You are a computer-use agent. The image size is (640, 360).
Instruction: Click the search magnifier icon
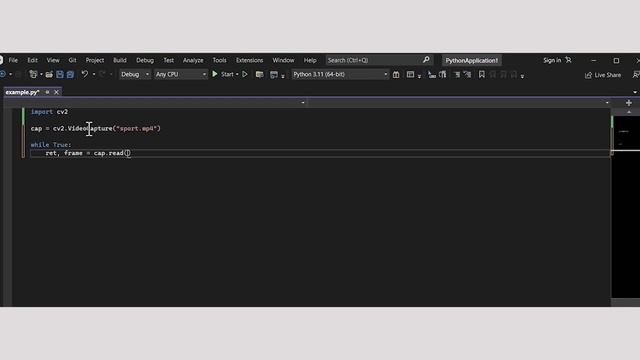(x=426, y=60)
